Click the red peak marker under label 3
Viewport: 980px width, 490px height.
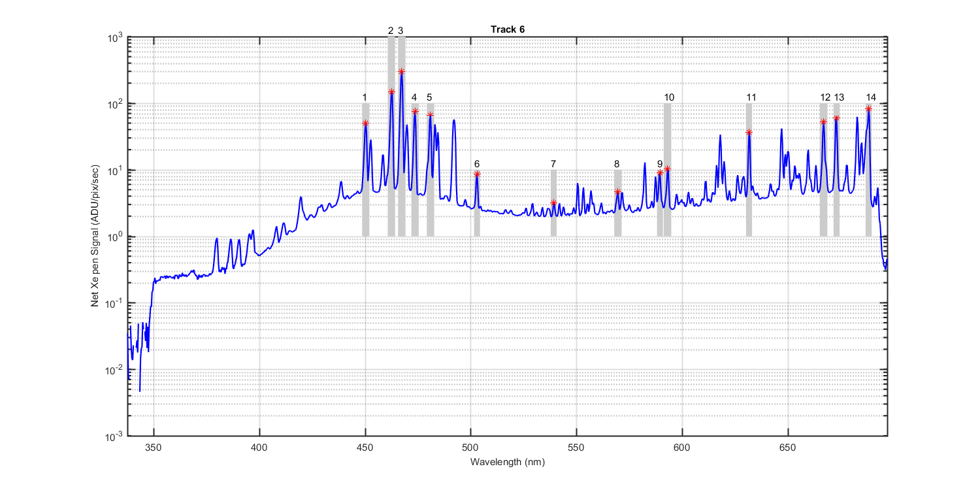point(401,71)
